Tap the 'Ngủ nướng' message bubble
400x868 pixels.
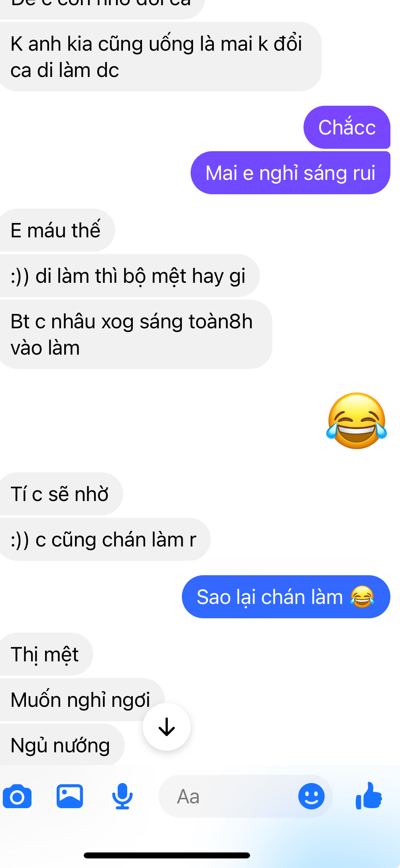tap(61, 745)
